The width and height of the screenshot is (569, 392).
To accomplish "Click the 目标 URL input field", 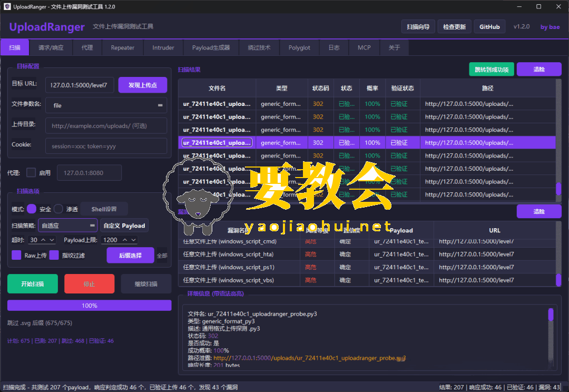I will [80, 85].
